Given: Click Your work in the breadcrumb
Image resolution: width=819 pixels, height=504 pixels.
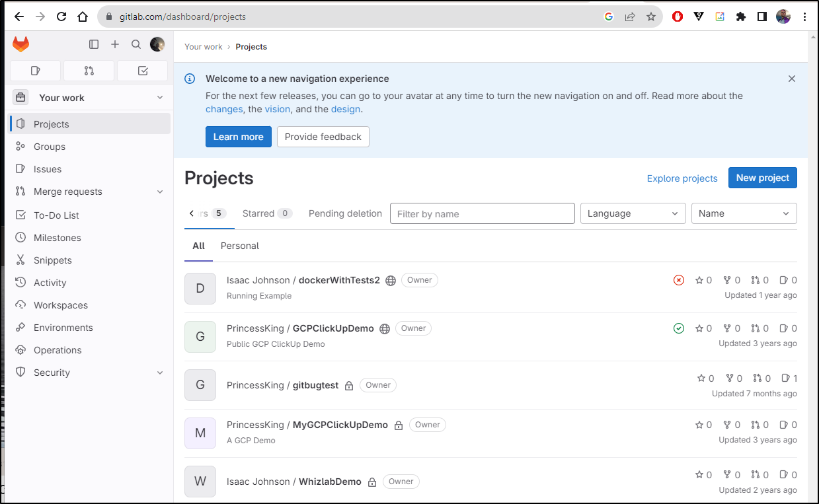Looking at the screenshot, I should [x=204, y=47].
